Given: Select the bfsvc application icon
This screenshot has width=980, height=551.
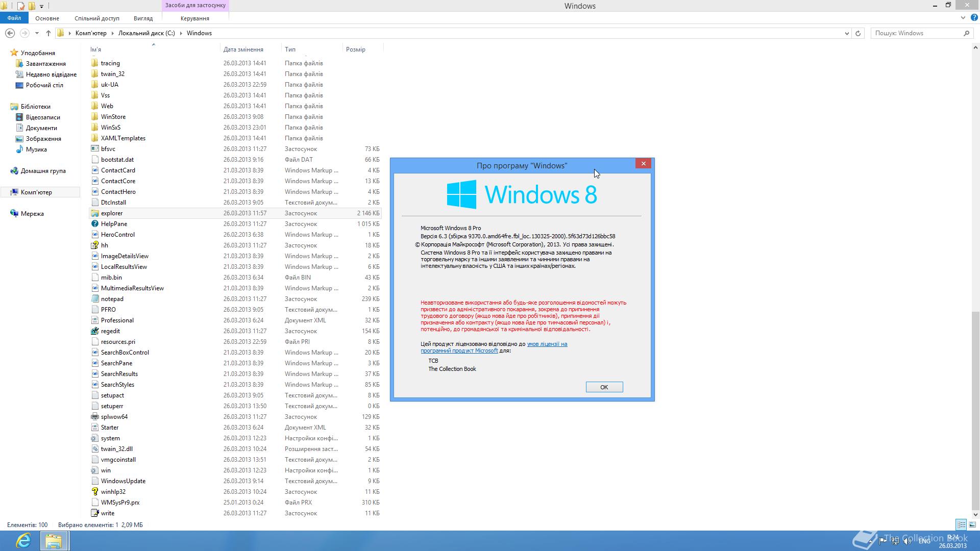Looking at the screenshot, I should point(94,149).
